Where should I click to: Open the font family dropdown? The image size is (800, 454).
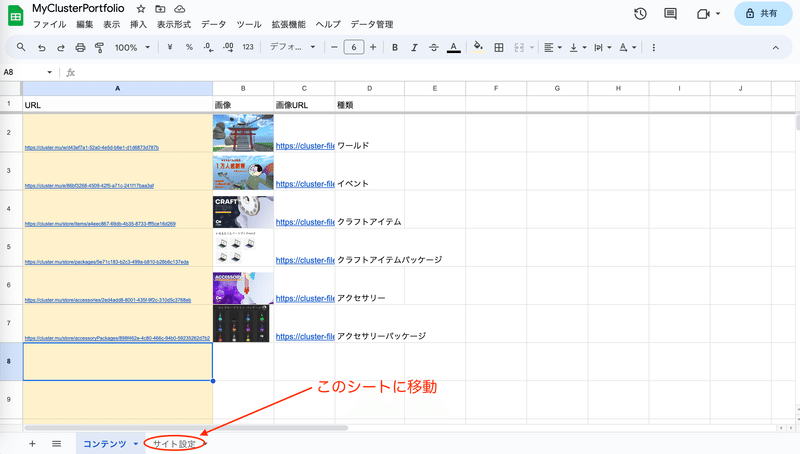pos(292,47)
